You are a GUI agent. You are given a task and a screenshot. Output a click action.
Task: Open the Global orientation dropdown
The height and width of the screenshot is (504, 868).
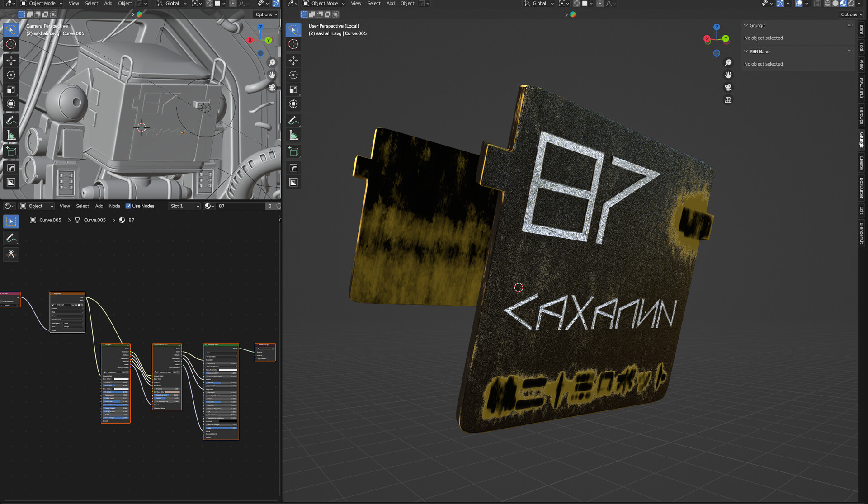(x=539, y=4)
